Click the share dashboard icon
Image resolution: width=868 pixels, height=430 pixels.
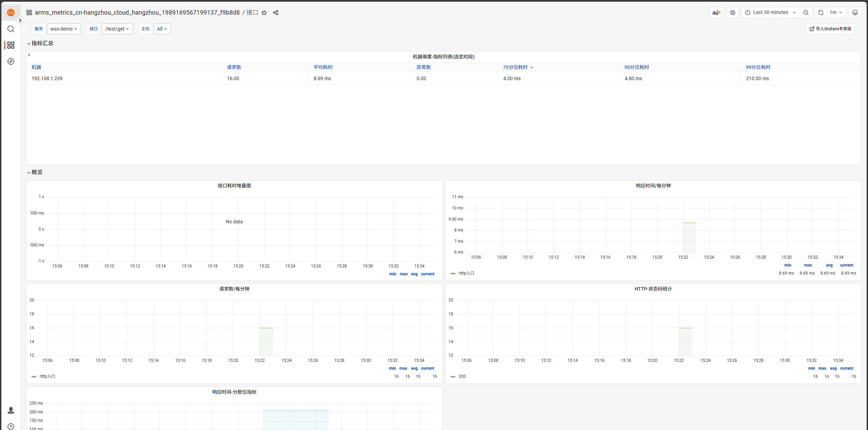point(276,13)
